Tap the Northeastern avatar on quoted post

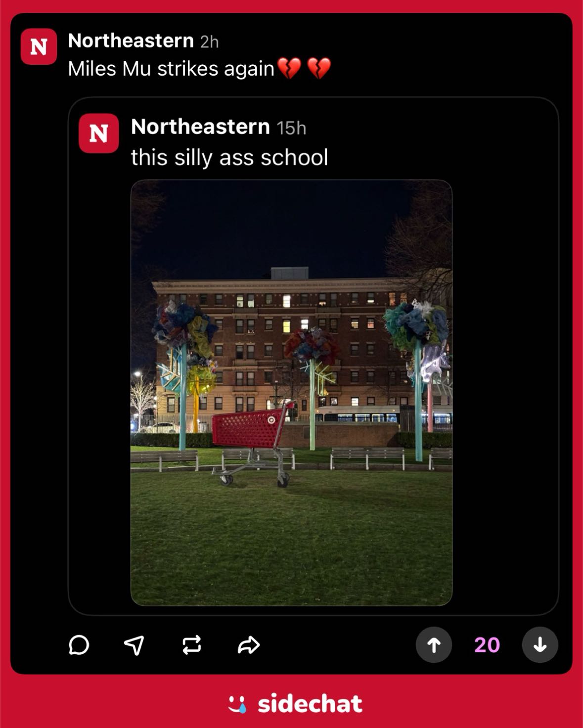click(x=98, y=133)
